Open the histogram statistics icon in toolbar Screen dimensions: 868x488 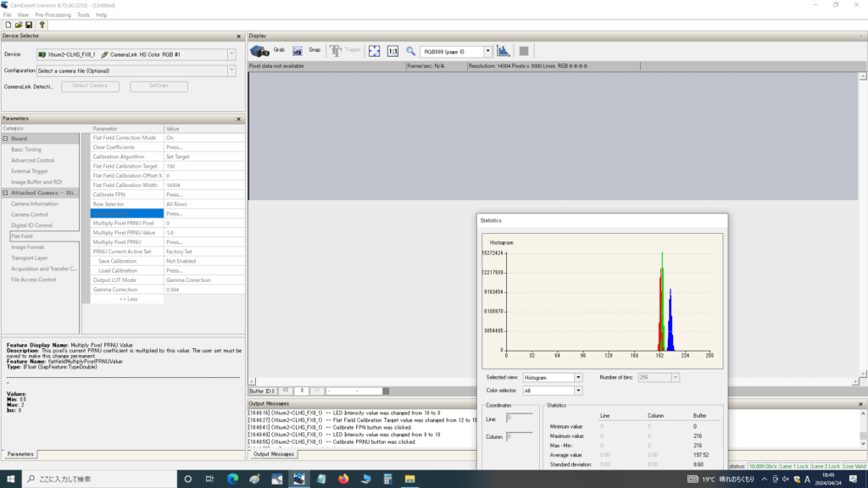[504, 51]
